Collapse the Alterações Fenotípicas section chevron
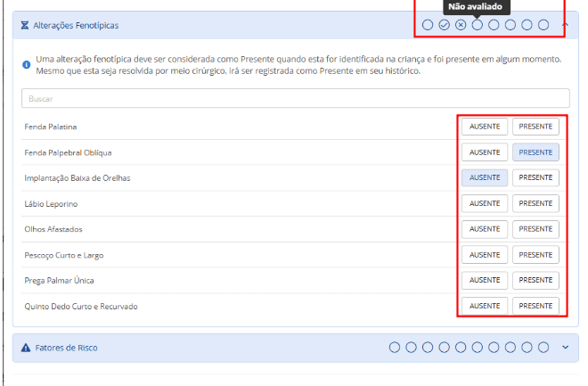Image resolution: width=588 pixels, height=386 pixels. click(565, 25)
